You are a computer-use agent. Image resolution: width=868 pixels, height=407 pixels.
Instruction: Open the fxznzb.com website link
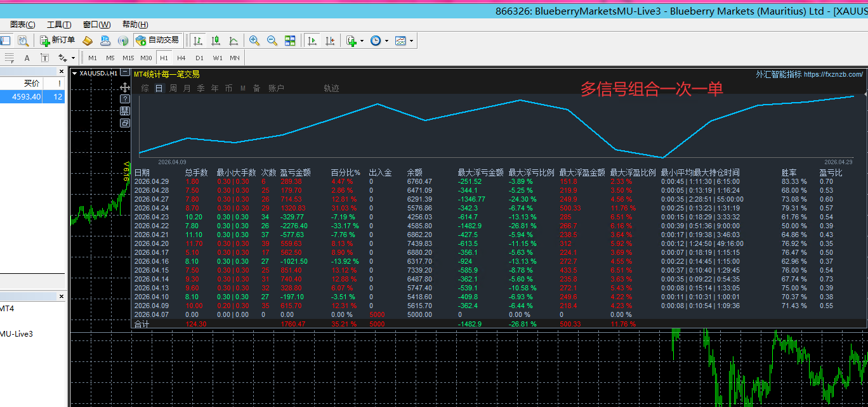click(x=833, y=74)
